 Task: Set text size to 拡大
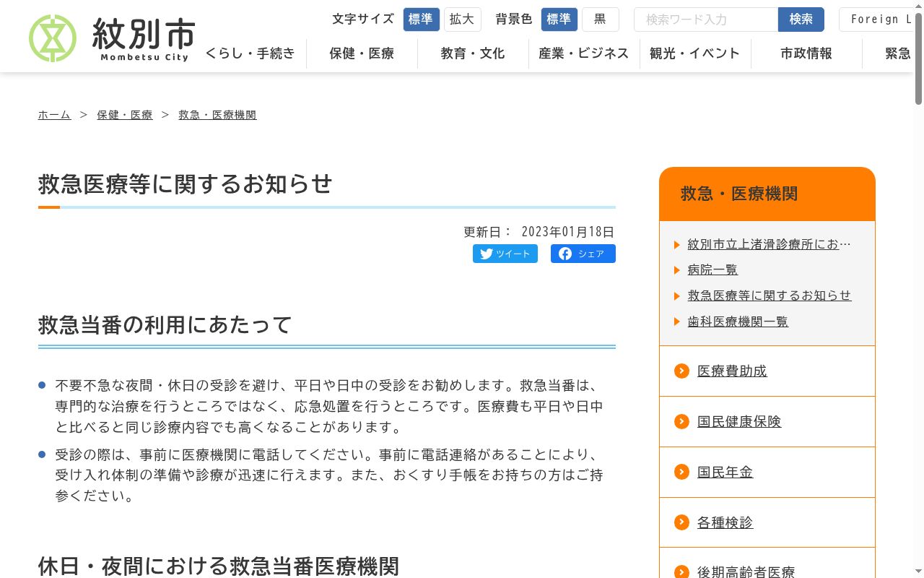462,20
